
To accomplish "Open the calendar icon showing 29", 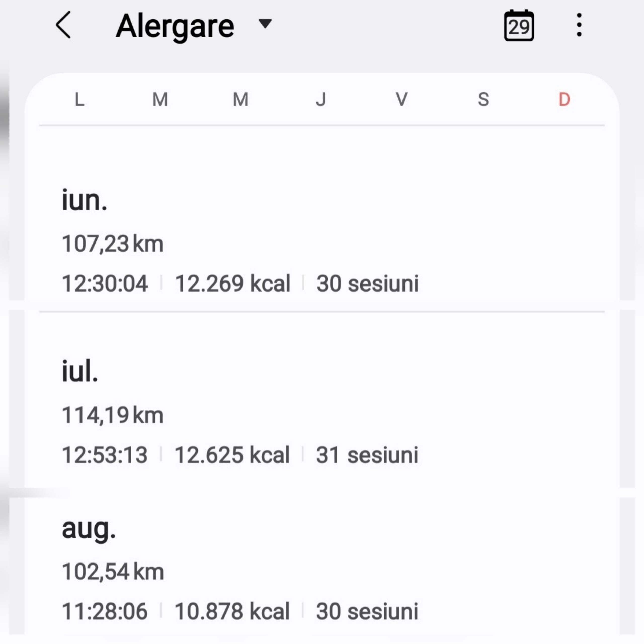I will [x=519, y=25].
